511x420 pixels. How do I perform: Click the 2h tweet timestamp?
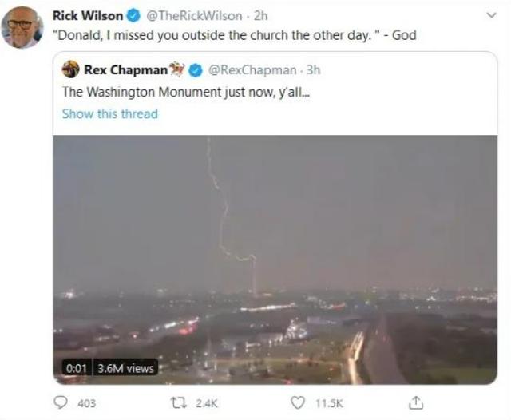click(x=261, y=16)
